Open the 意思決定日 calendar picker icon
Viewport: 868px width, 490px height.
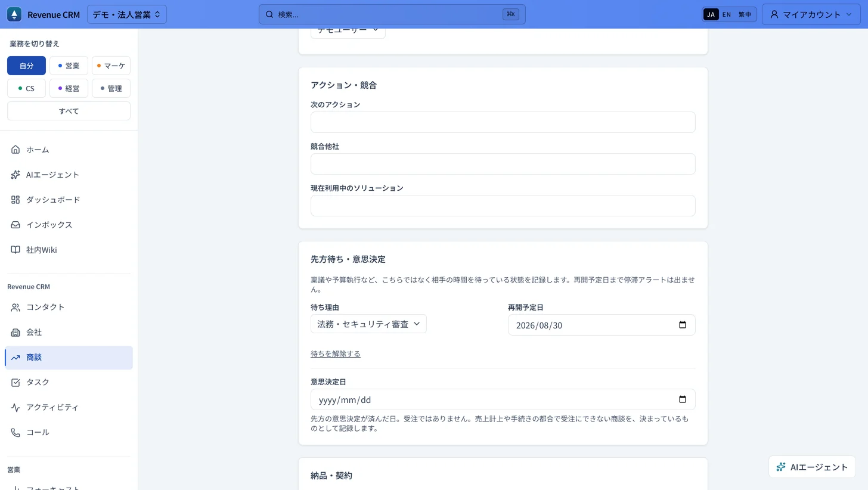click(683, 399)
